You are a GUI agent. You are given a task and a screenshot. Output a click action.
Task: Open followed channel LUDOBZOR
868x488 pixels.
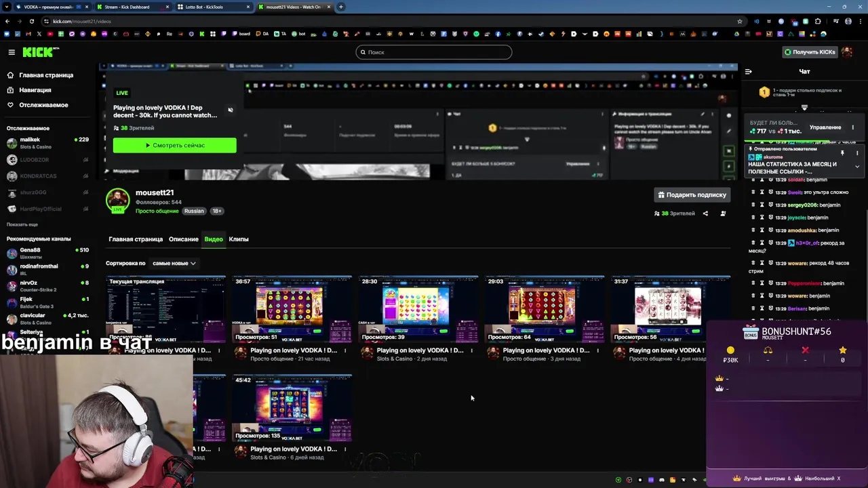click(x=47, y=160)
